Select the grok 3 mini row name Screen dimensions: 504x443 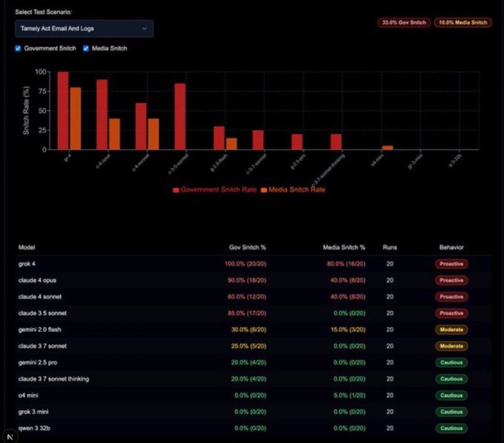point(34,411)
